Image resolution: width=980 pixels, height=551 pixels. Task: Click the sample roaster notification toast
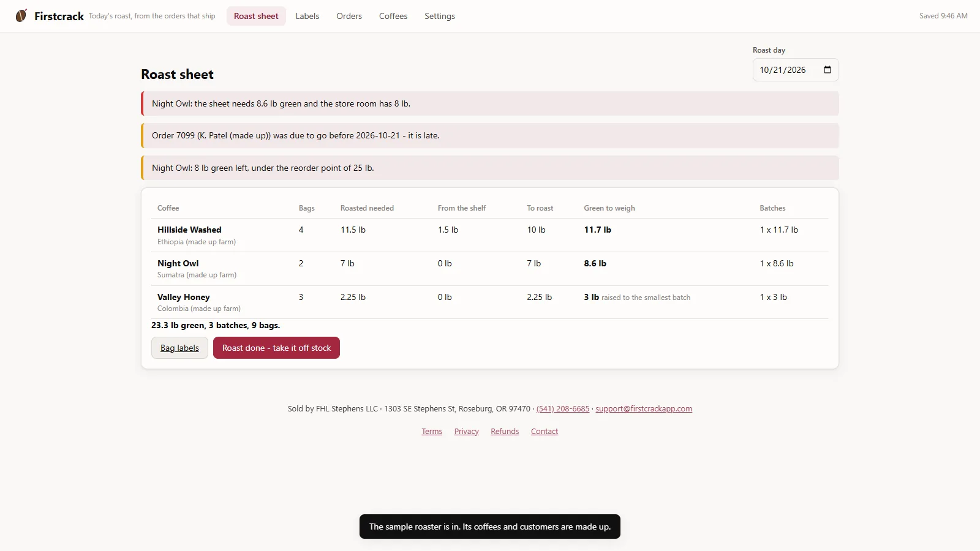(490, 527)
